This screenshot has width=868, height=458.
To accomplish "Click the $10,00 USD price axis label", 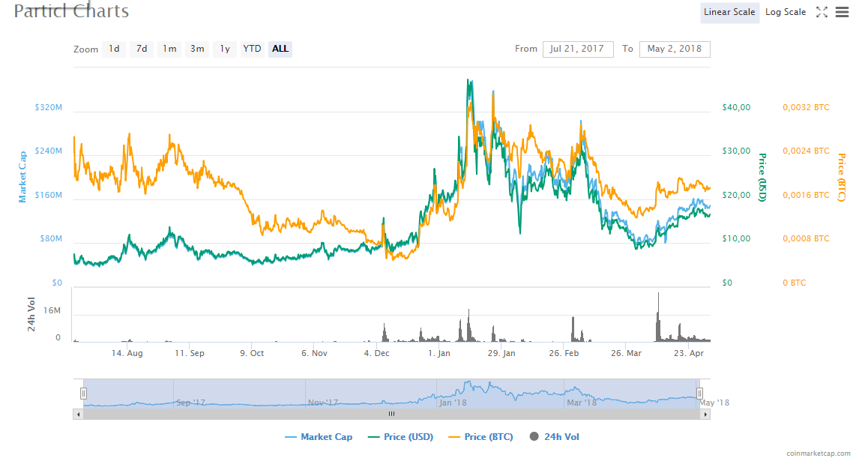I will click(736, 238).
